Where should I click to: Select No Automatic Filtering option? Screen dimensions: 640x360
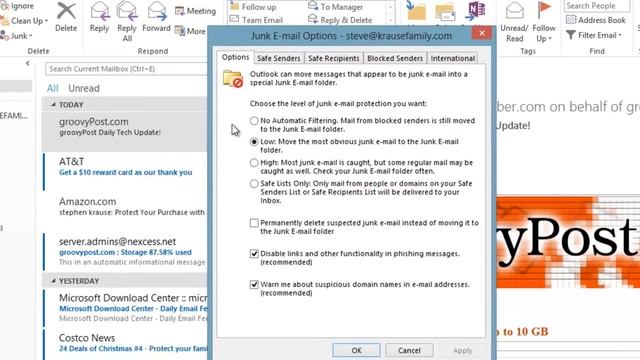tap(254, 121)
